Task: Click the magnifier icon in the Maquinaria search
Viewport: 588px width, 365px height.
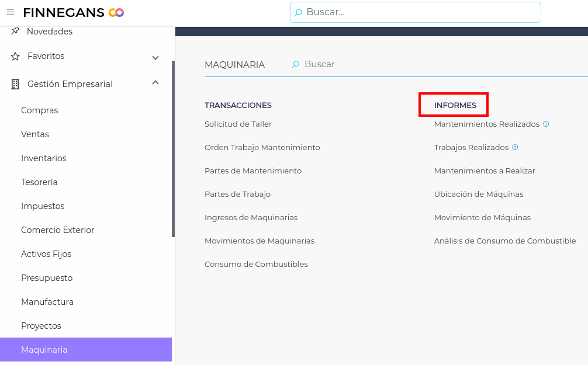Action: point(296,64)
